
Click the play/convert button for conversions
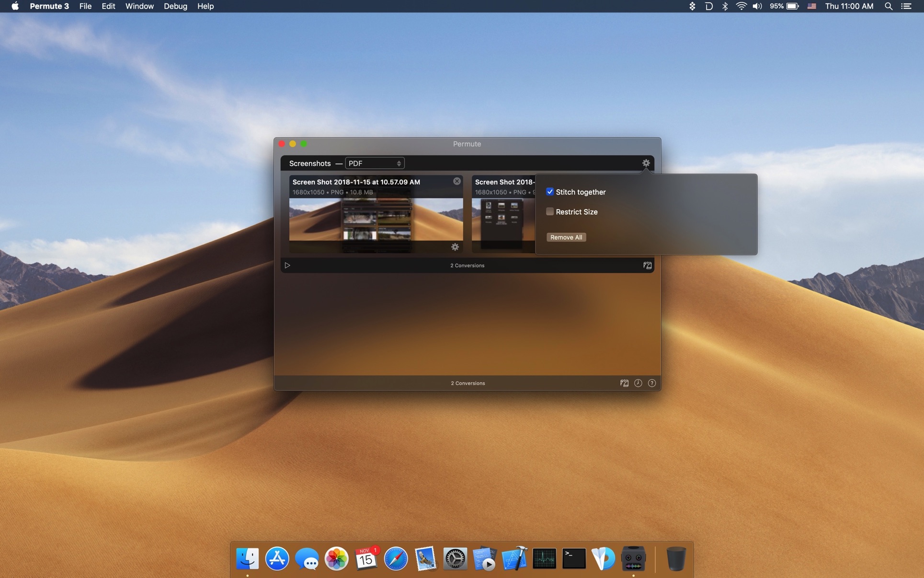(287, 266)
